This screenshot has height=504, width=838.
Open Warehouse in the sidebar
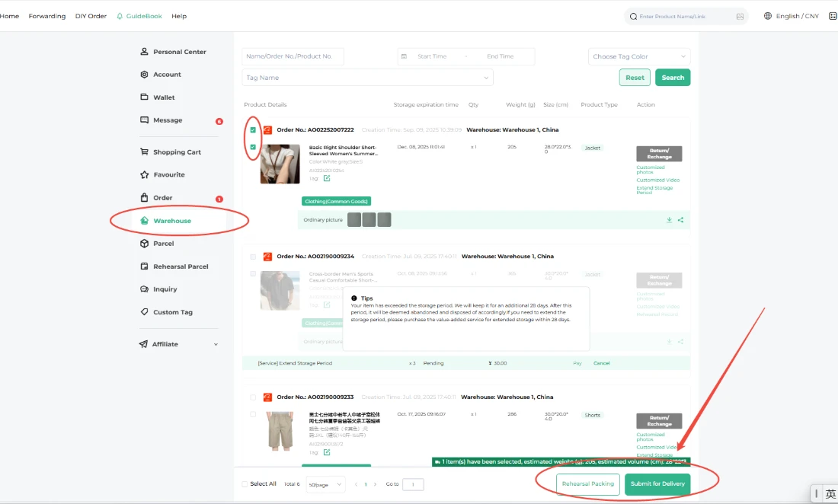coord(171,221)
